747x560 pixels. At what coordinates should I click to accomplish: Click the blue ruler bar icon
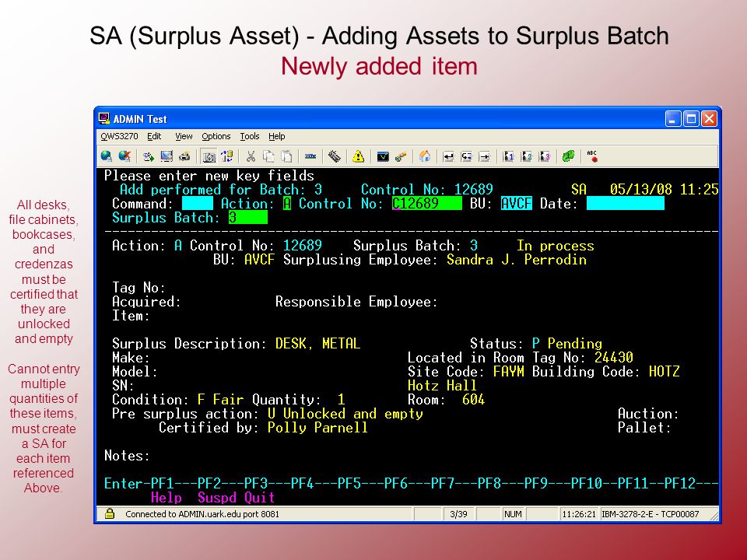[x=310, y=156]
